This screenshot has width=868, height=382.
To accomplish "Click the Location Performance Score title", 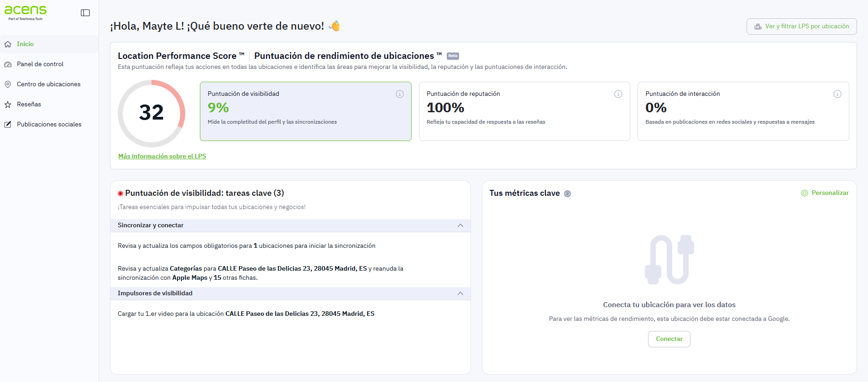I will (x=181, y=56).
